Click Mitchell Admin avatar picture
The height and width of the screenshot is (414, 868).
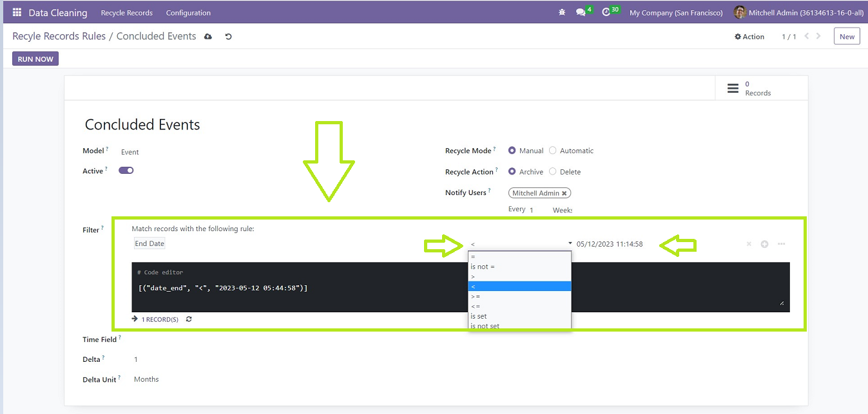(740, 12)
